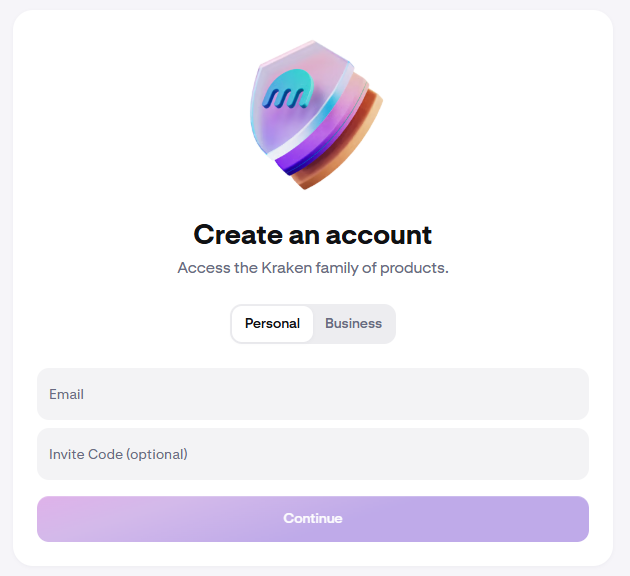Image resolution: width=630 pixels, height=576 pixels.
Task: Click the Email placeholder text
Action: (66, 394)
